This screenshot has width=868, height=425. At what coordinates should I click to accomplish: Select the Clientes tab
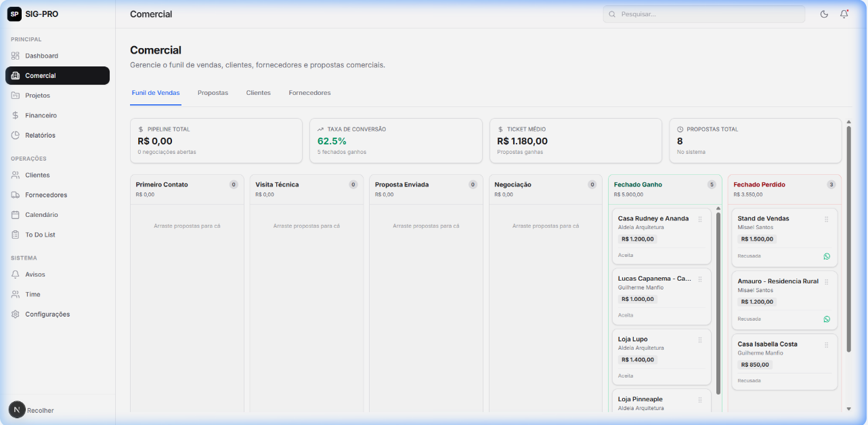pyautogui.click(x=258, y=93)
